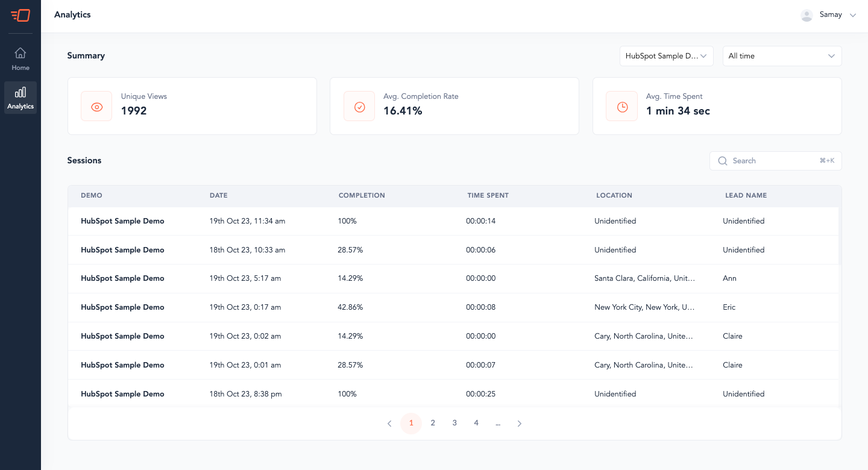Click Samay's profile avatar icon
The height and width of the screenshot is (470, 868).
coord(807,14)
